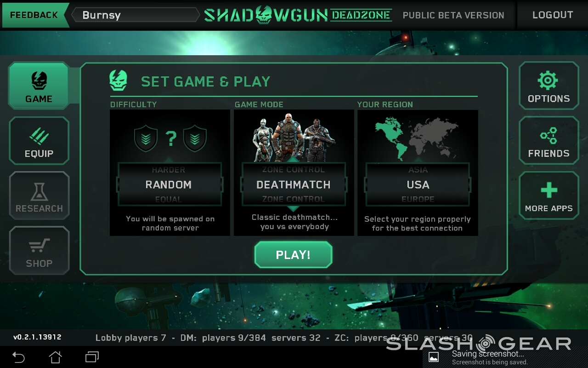Start match with PLAY! button
The image size is (588, 368).
click(293, 254)
